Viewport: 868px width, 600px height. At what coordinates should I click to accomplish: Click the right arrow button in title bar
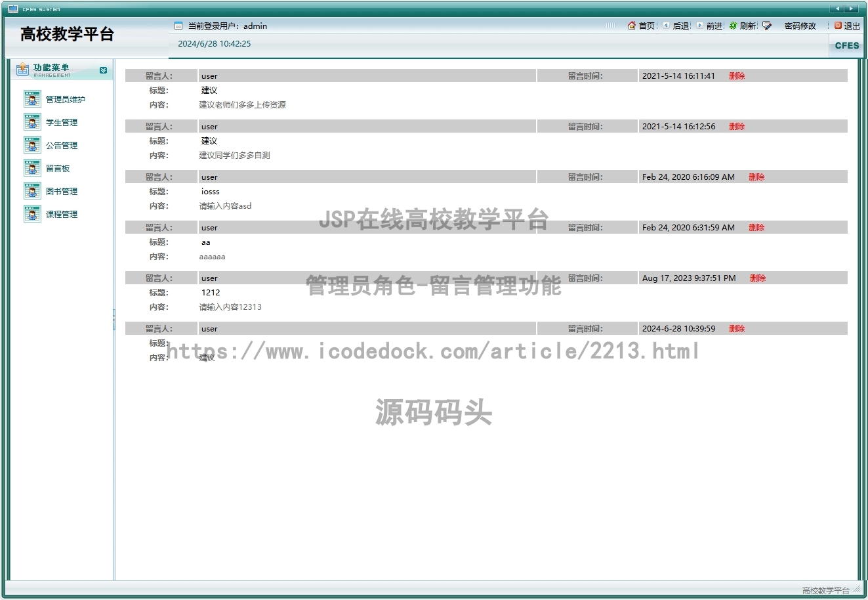pos(852,9)
